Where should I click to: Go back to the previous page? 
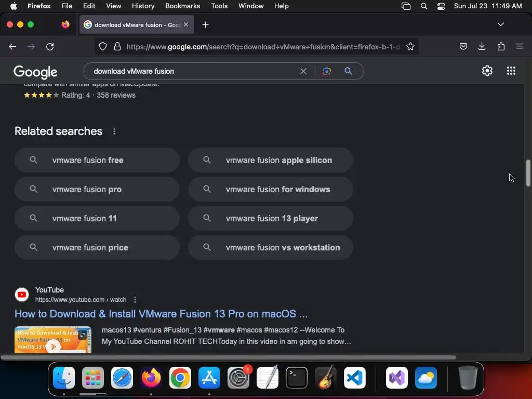(x=12, y=46)
